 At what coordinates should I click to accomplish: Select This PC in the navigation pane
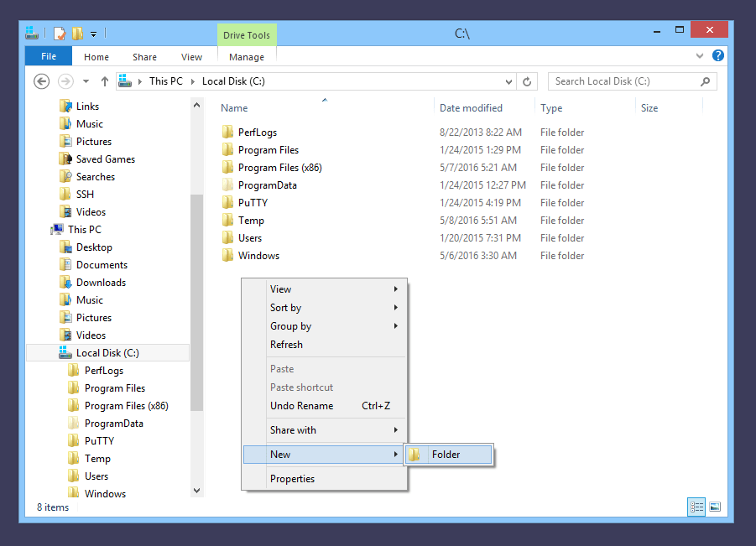[76, 230]
